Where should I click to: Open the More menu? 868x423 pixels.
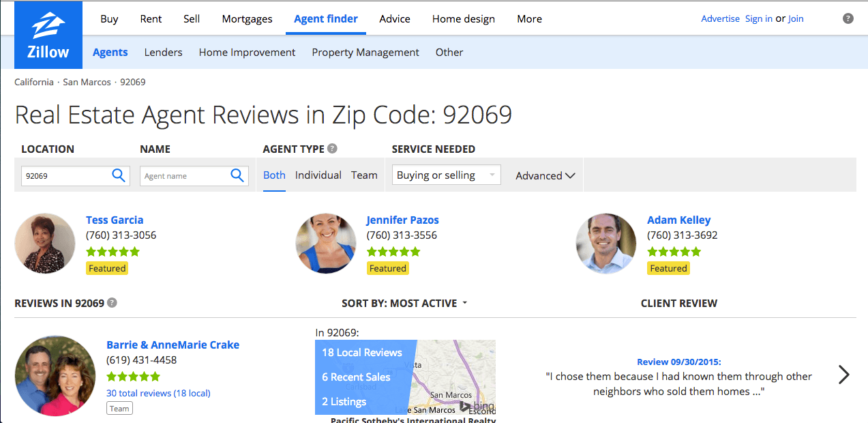point(530,18)
